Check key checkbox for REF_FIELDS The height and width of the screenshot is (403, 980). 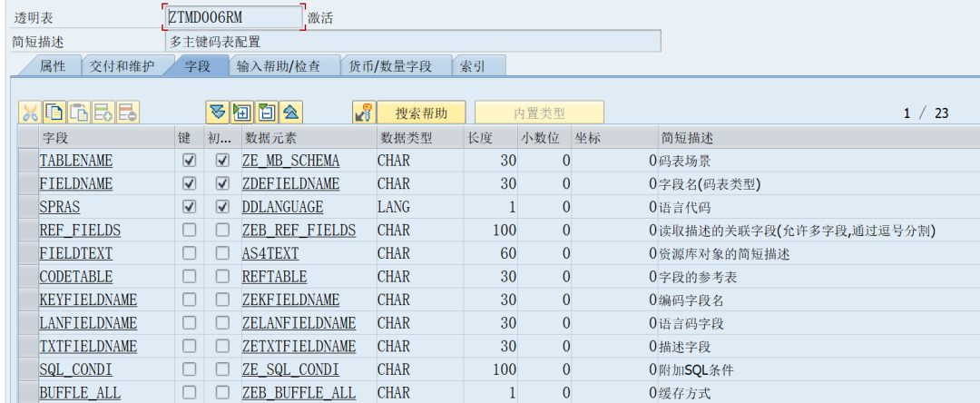click(x=189, y=230)
